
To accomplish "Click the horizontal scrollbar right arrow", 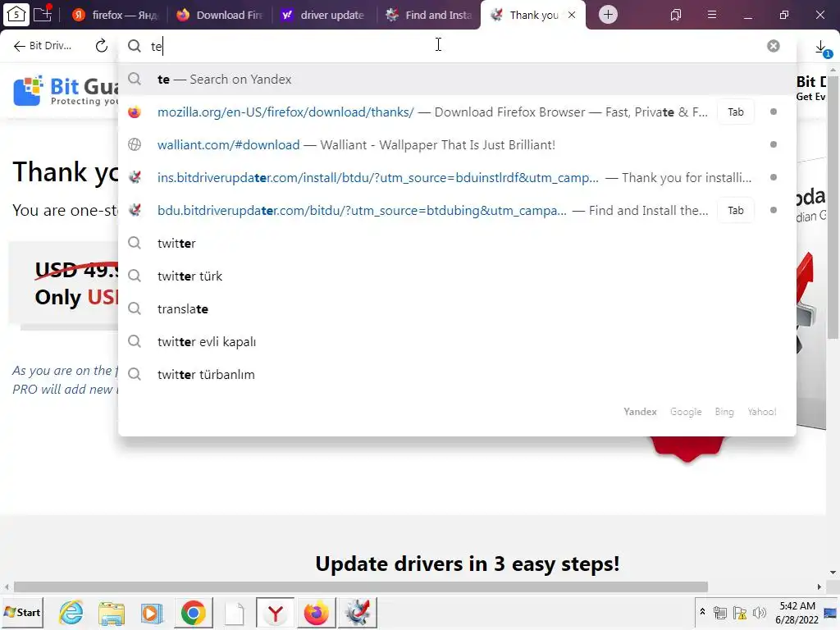I will (819, 587).
